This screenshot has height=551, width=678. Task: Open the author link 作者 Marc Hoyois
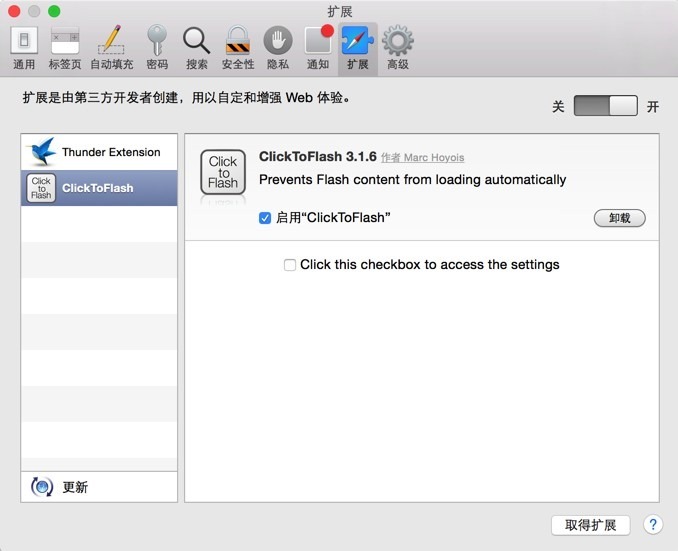[422, 157]
